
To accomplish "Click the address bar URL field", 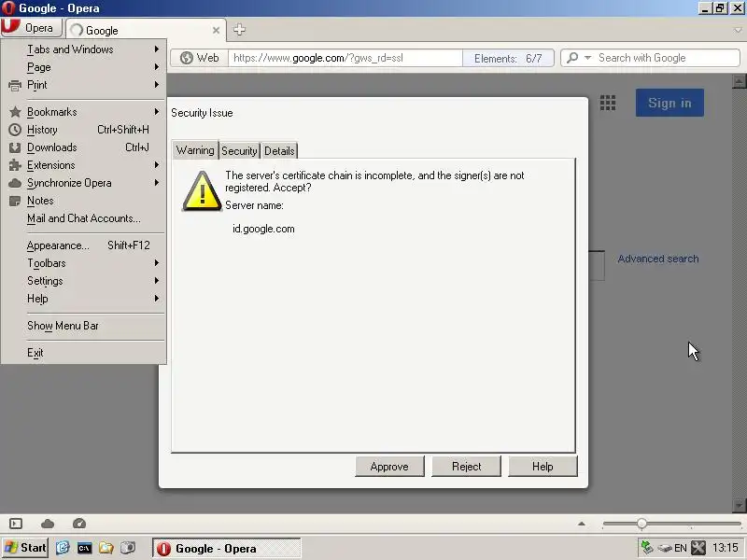I will tap(345, 58).
